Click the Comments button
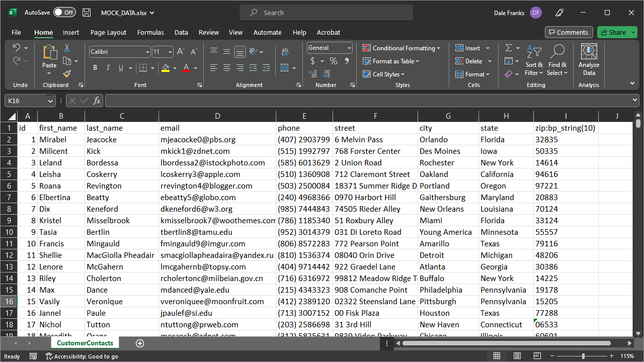The image size is (644, 362). pos(569,32)
